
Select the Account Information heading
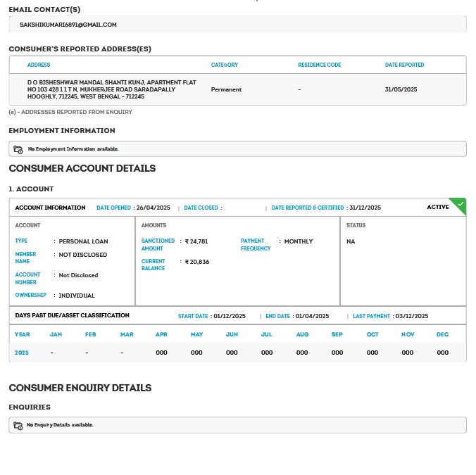point(50,208)
